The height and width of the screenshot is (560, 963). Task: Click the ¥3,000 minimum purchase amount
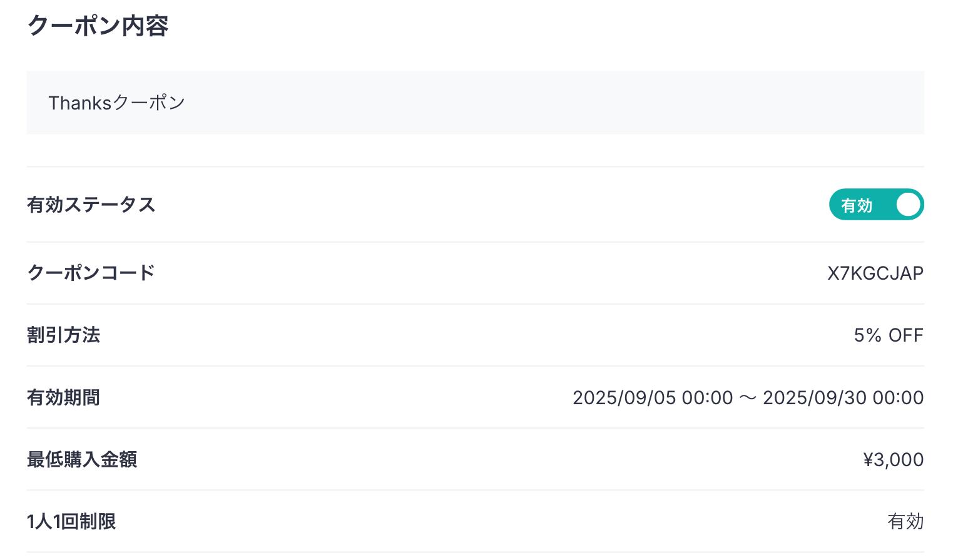(x=893, y=459)
